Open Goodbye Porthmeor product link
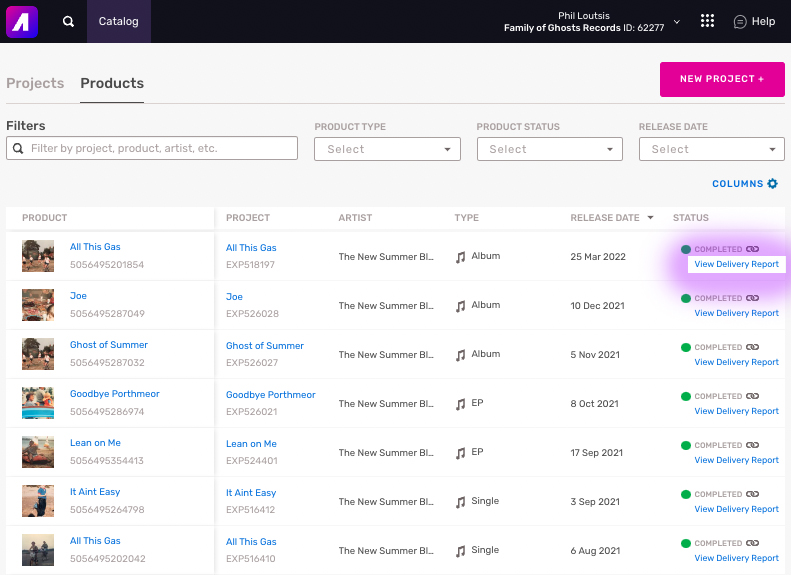Image resolution: width=791 pixels, height=575 pixels. tap(114, 394)
